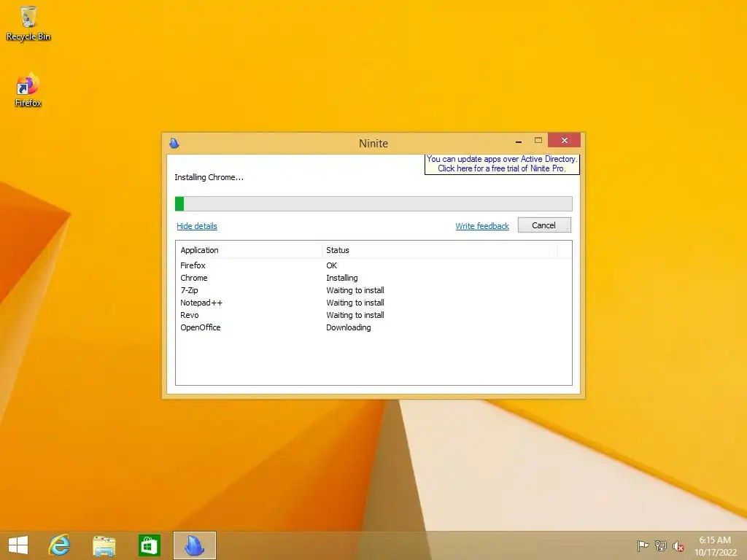747x560 pixels.
Task: Select the Revo row
Action: point(373,315)
